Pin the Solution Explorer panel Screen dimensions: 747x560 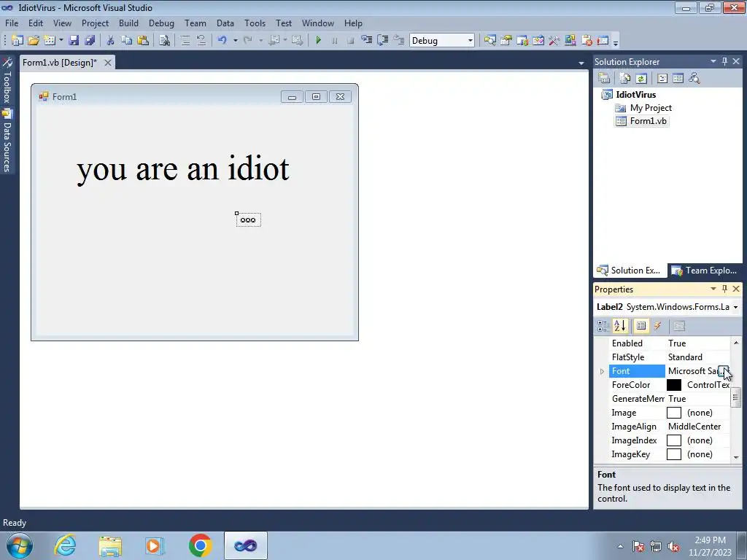724,61
